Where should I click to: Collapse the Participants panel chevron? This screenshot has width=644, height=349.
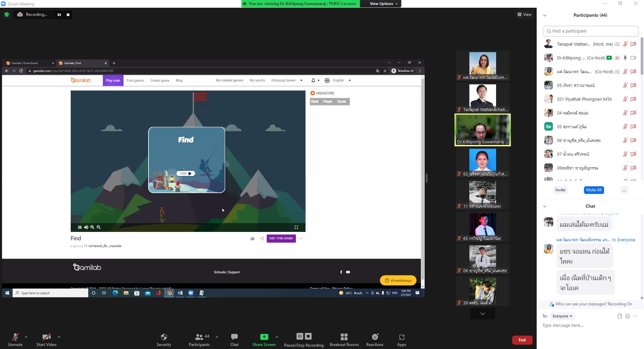pos(545,15)
